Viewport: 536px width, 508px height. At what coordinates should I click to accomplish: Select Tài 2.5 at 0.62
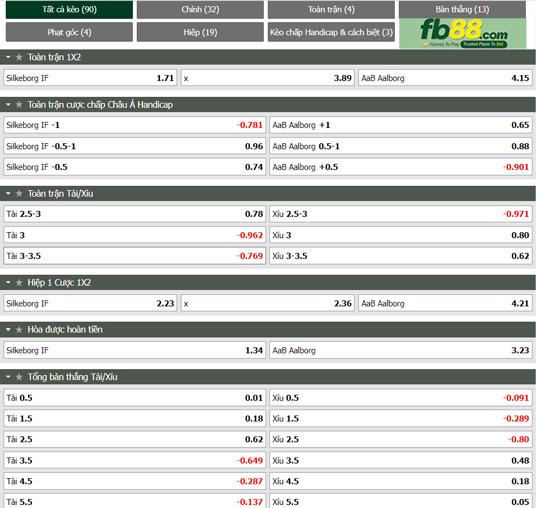(135, 439)
